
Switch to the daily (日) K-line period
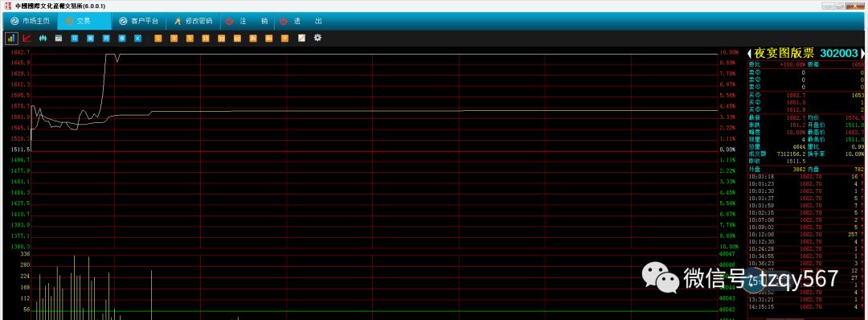74,39
